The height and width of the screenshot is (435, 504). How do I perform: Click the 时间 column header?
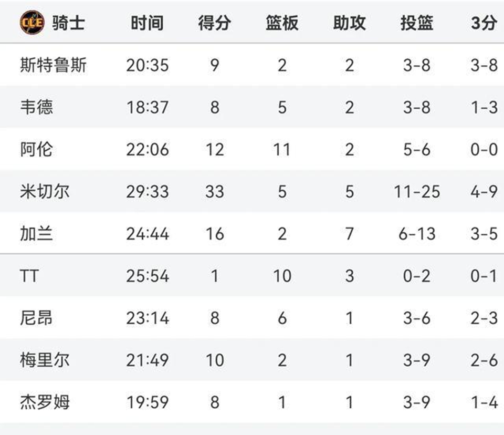[x=147, y=23]
